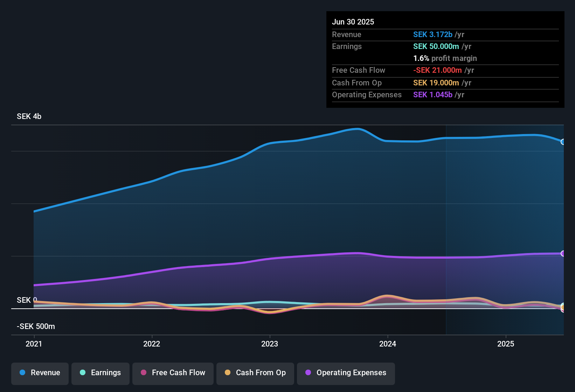Image resolution: width=575 pixels, height=392 pixels.
Task: Click the SEK 3.172b revenue value
Action: click(x=433, y=34)
